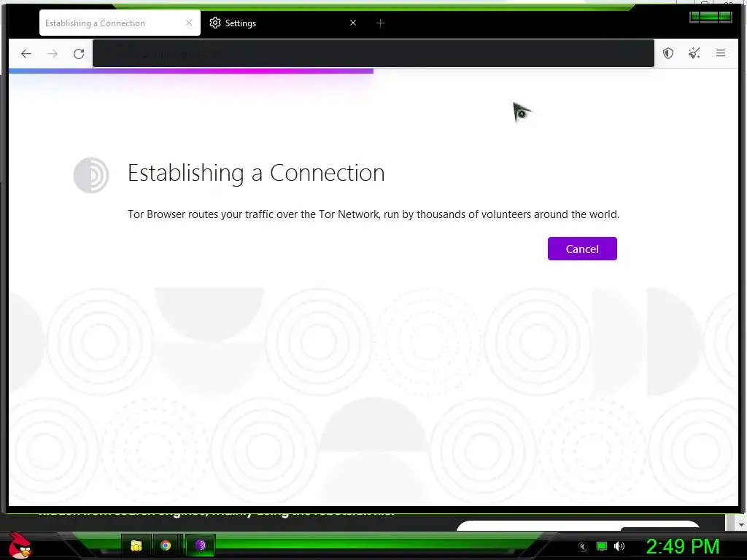Open the red bird start menu icon
Screen dimensions: 747x560
(x=20, y=545)
